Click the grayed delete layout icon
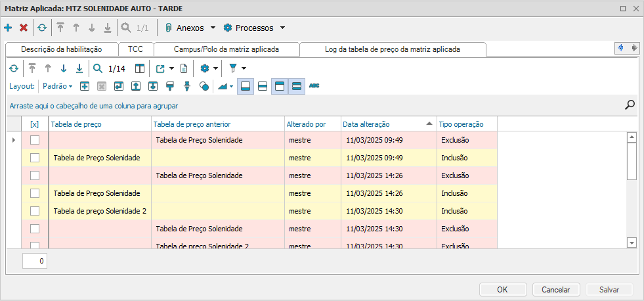 102,86
